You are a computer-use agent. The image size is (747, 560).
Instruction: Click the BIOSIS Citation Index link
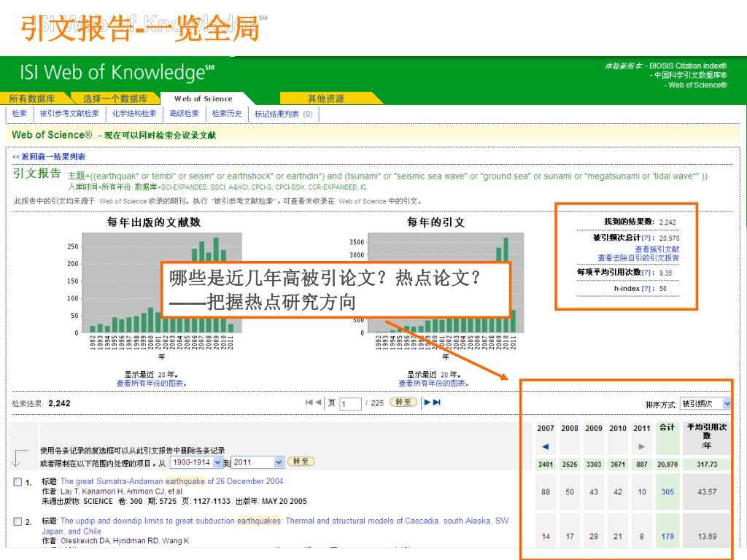tap(688, 66)
